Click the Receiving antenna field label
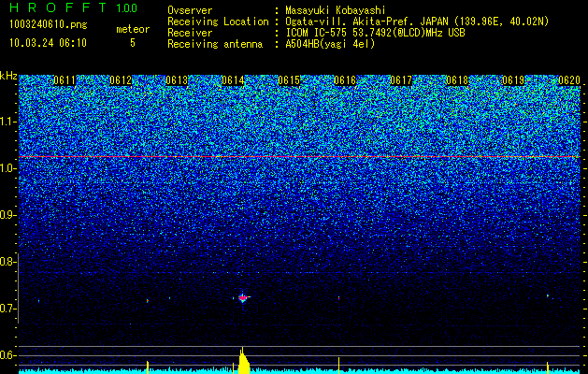Screen dimensions: 588x374 [215, 44]
